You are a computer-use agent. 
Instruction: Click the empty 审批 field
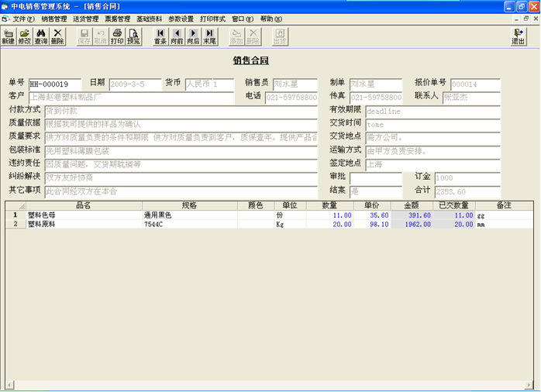[376, 178]
